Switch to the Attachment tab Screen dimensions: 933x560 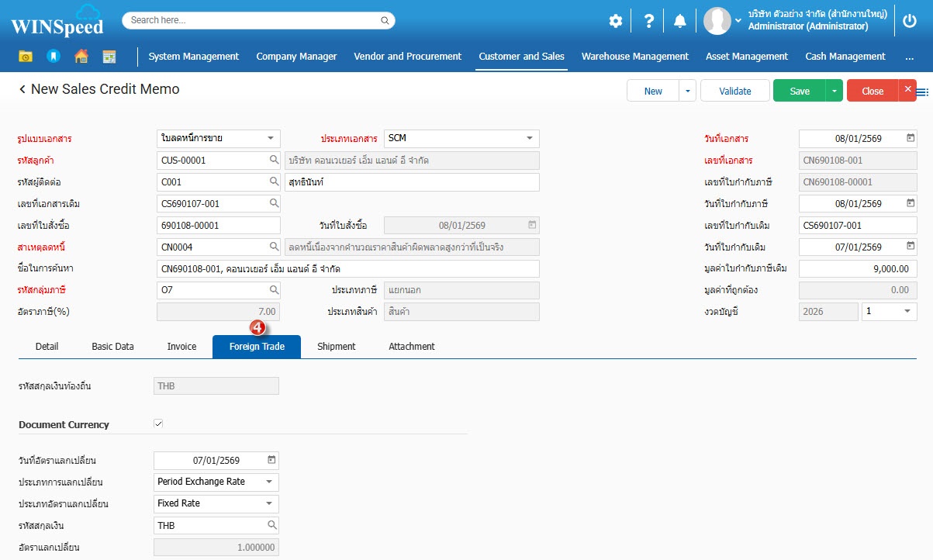click(411, 347)
